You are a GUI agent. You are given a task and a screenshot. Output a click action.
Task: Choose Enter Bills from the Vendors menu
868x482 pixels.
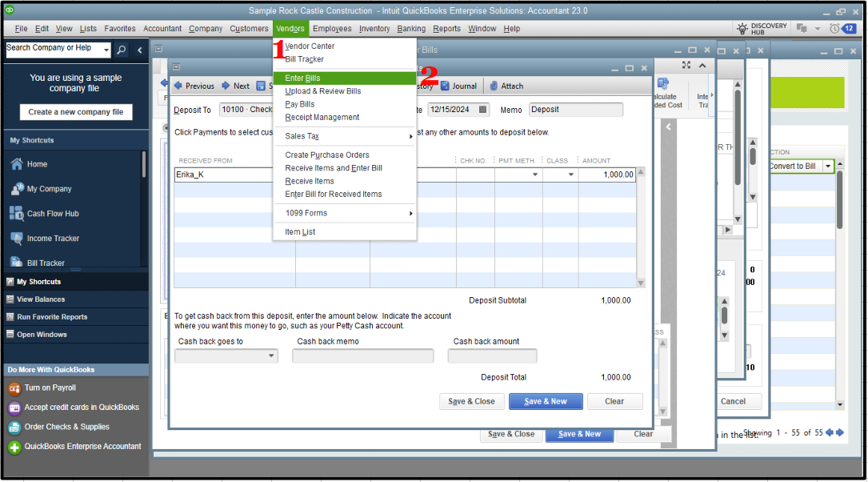(344, 78)
